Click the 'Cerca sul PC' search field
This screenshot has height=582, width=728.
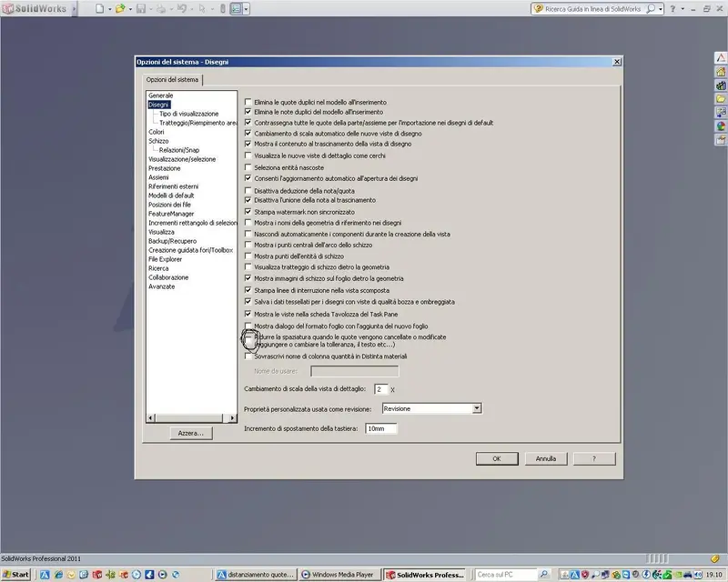point(506,575)
